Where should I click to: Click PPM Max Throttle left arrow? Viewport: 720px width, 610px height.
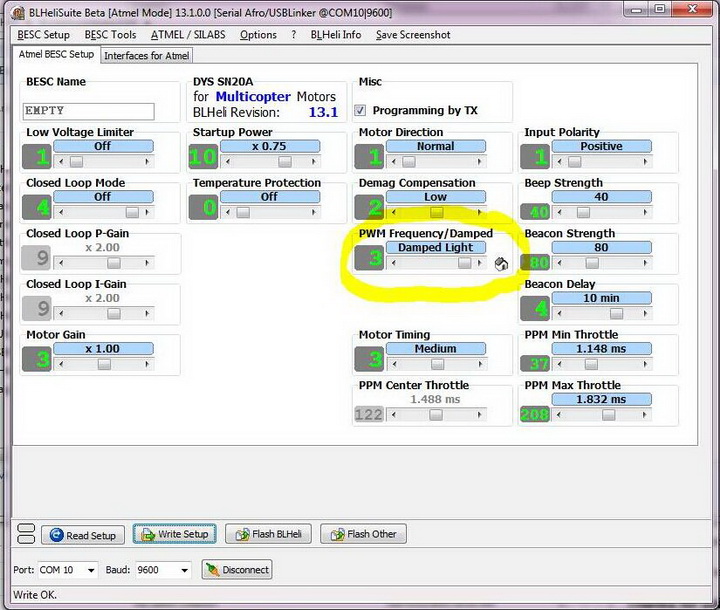(559, 415)
